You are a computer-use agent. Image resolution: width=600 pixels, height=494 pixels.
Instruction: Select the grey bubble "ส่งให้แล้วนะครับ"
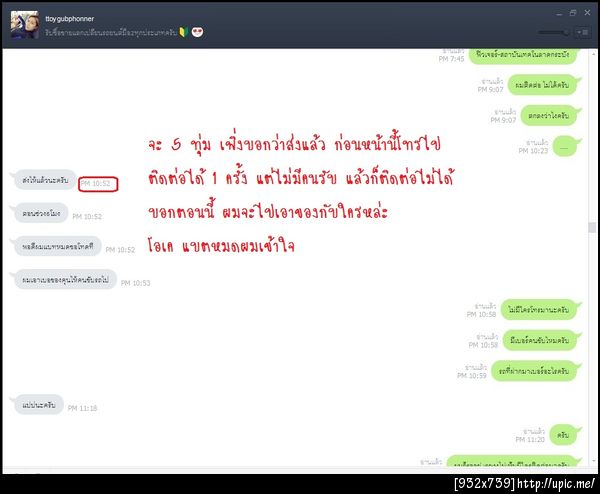click(44, 180)
